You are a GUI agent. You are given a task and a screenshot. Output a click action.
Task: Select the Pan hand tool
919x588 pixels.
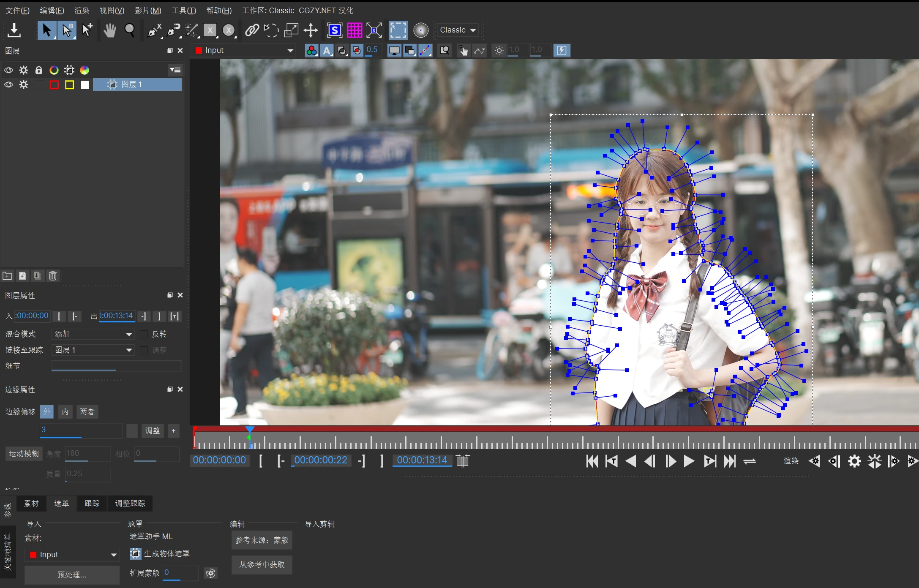click(x=109, y=30)
